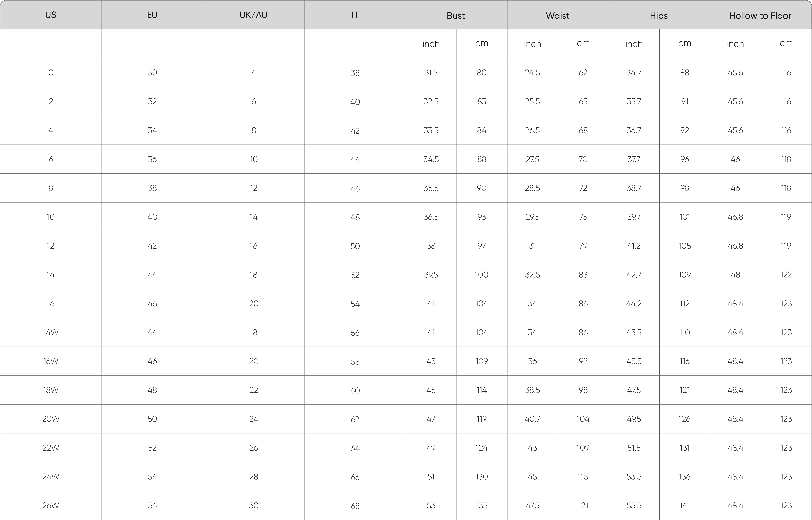Select the 122 hollow to floor value

coord(786,275)
